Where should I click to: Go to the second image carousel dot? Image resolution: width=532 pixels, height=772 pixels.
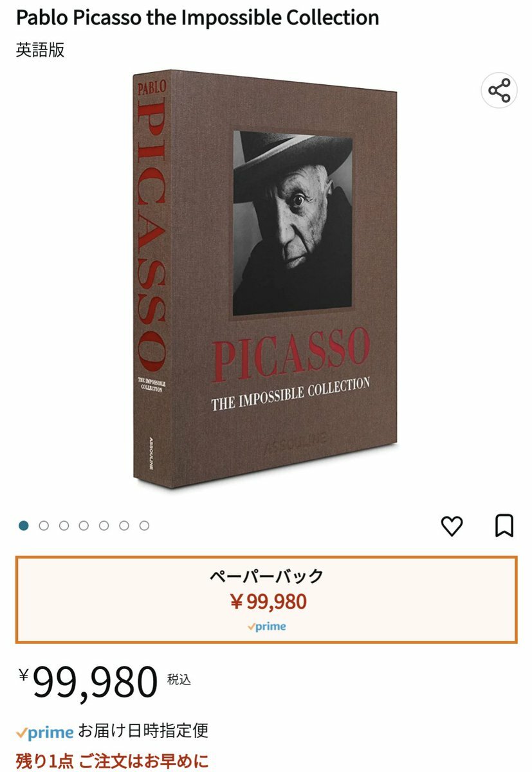pyautogui.click(x=44, y=526)
